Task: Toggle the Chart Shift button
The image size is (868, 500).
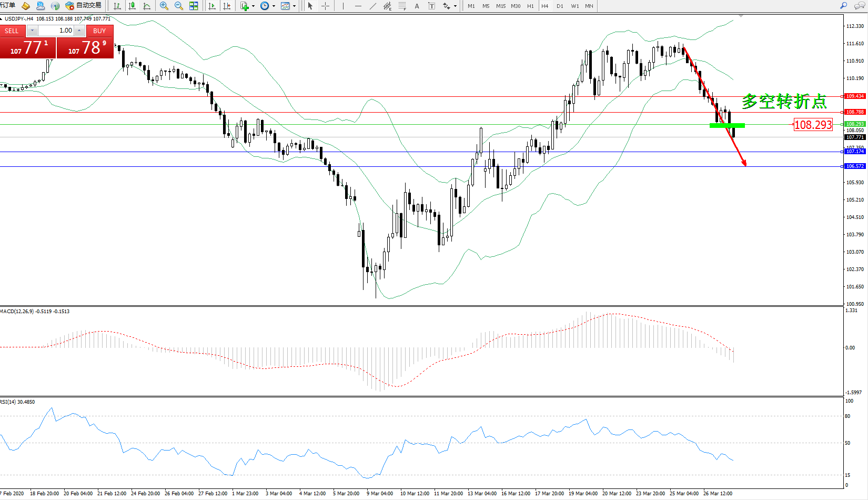Action: coord(227,6)
